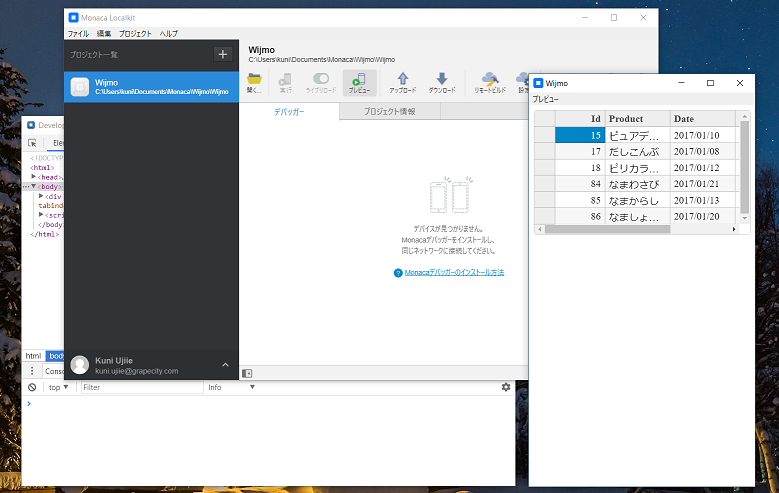Click product cell なまわさび
This screenshot has height=493, width=779.
(637, 184)
